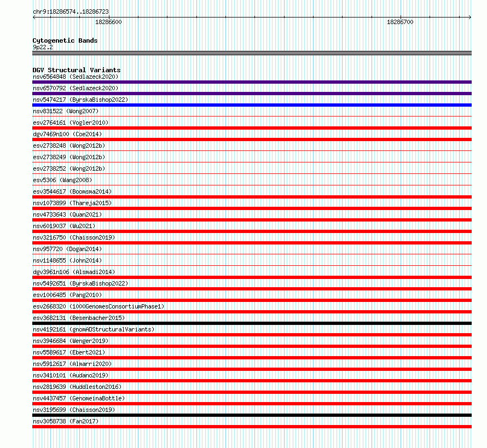
Task: Open nsv4192161 (gnomADStructuralVariants) label
Action: [x=94, y=329]
